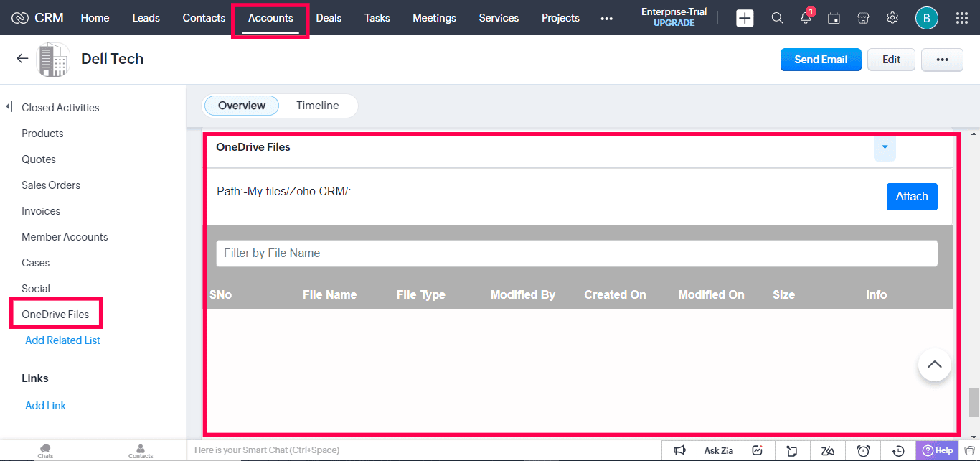Open reminders via alarm clock icon
The image size is (980, 461).
(863, 450)
